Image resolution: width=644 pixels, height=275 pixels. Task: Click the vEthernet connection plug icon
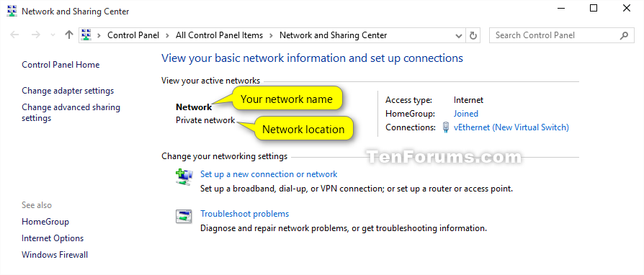pyautogui.click(x=446, y=127)
